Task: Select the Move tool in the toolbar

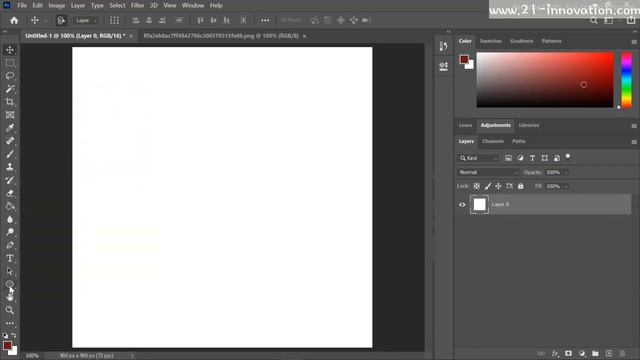Action: click(x=10, y=50)
